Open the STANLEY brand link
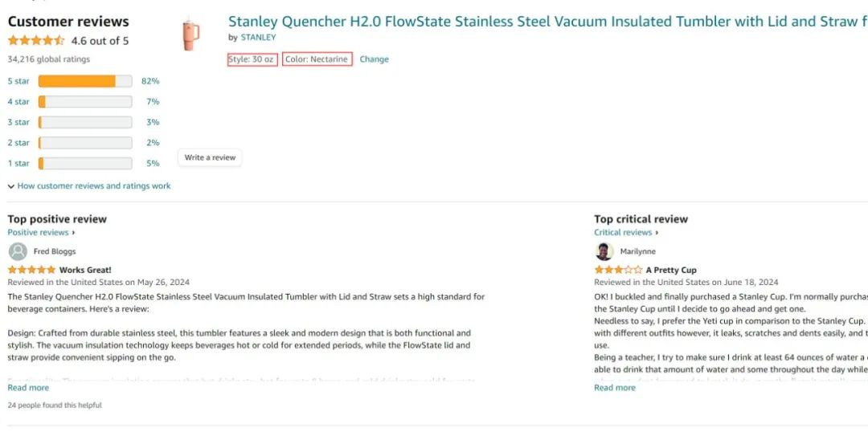 [258, 37]
